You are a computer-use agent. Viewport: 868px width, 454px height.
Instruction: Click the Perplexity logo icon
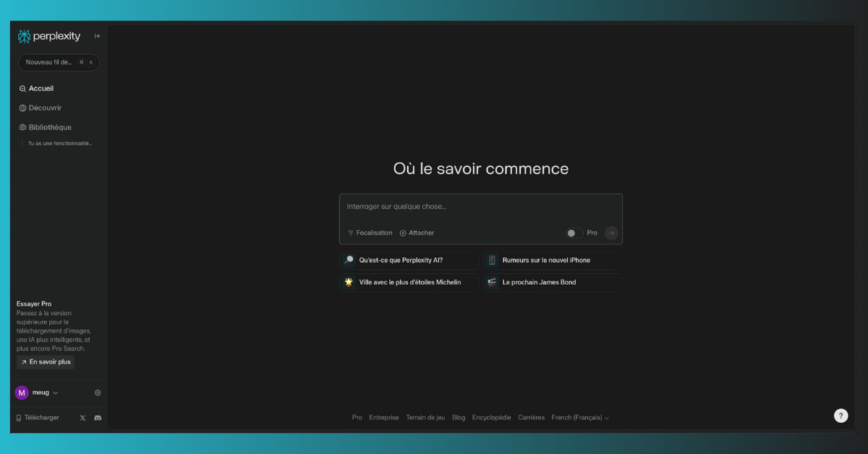(x=25, y=36)
